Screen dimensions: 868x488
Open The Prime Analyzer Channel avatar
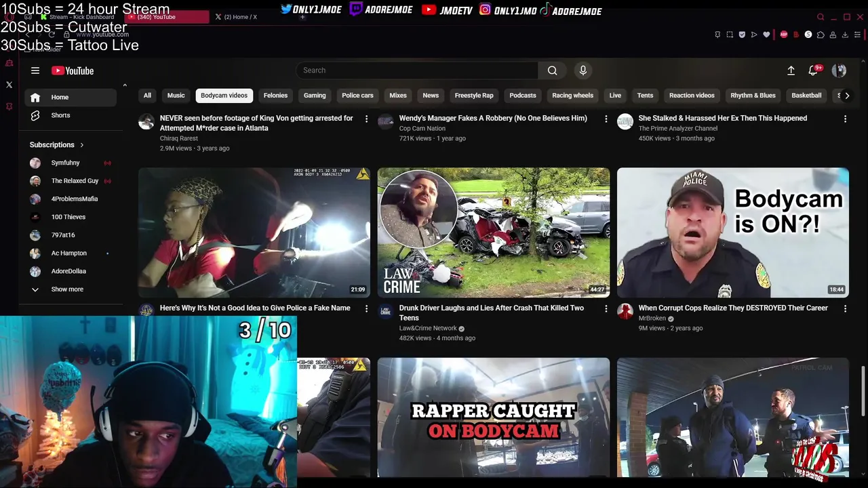(625, 122)
